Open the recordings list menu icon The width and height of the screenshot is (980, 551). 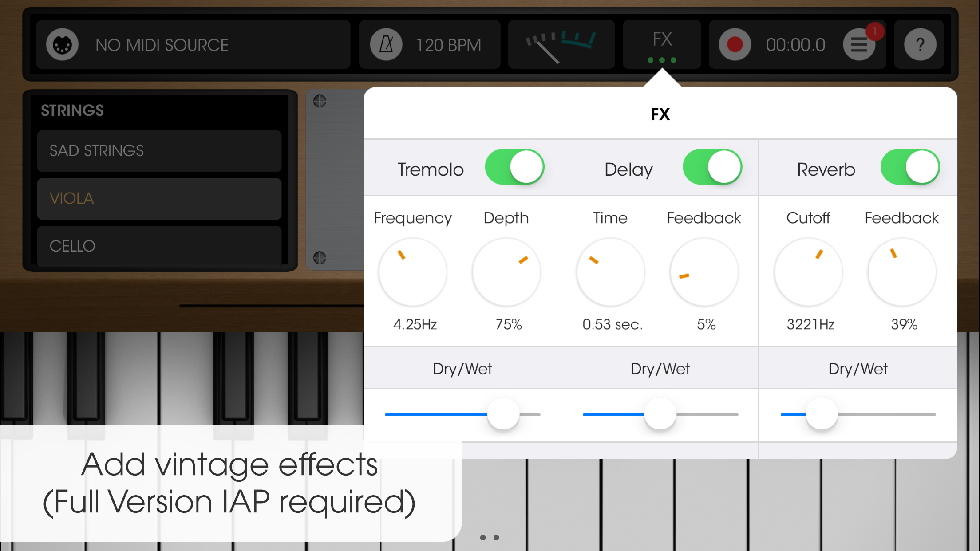click(x=859, y=45)
